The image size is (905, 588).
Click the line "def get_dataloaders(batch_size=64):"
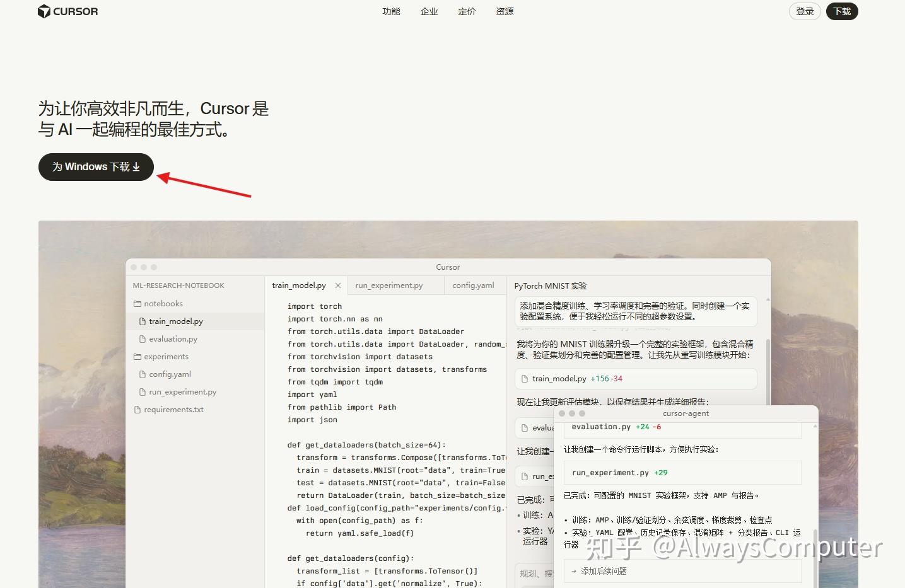tap(366, 445)
